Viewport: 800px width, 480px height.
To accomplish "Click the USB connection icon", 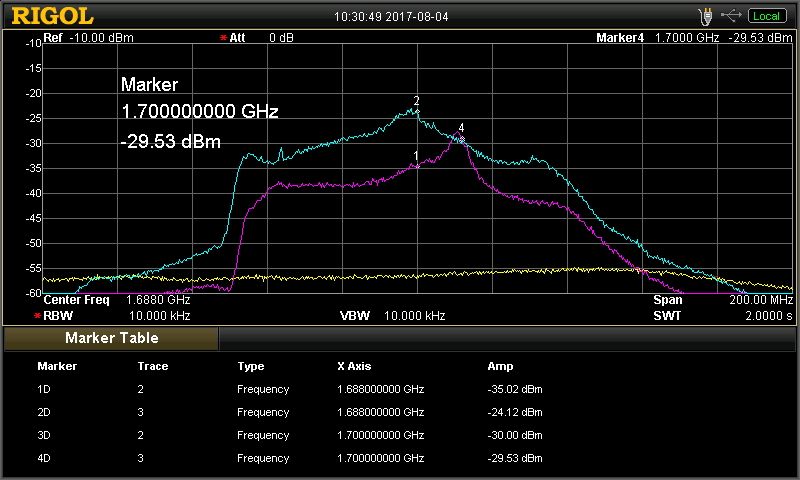I will tap(731, 15).
